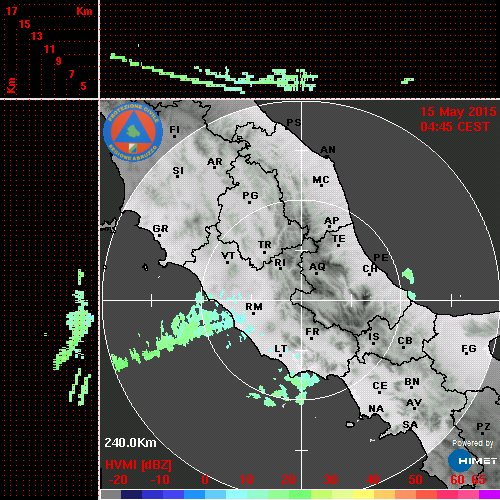Screen dimensions: 500x500
Task: Click the CH city label
Action: coord(370,268)
